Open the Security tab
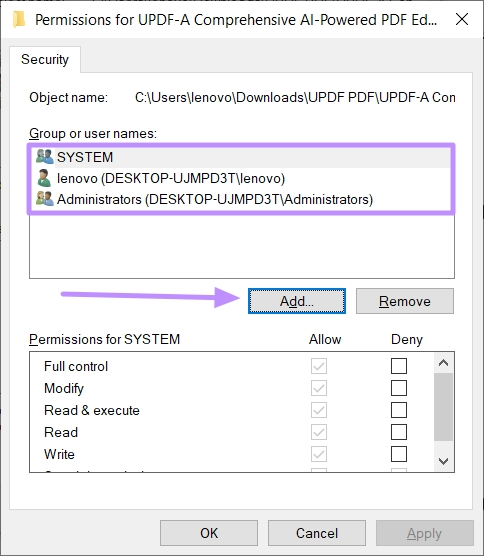 point(45,59)
